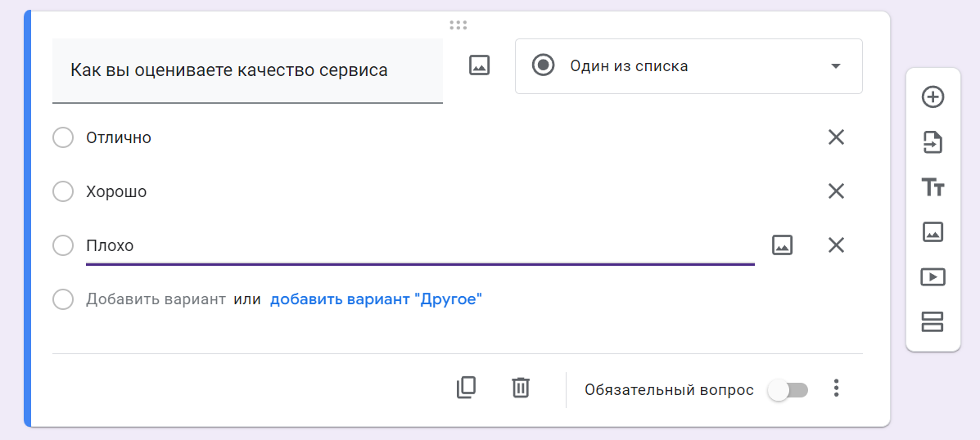980x440 pixels.
Task: Insert an image from the sidebar
Action: point(933,232)
